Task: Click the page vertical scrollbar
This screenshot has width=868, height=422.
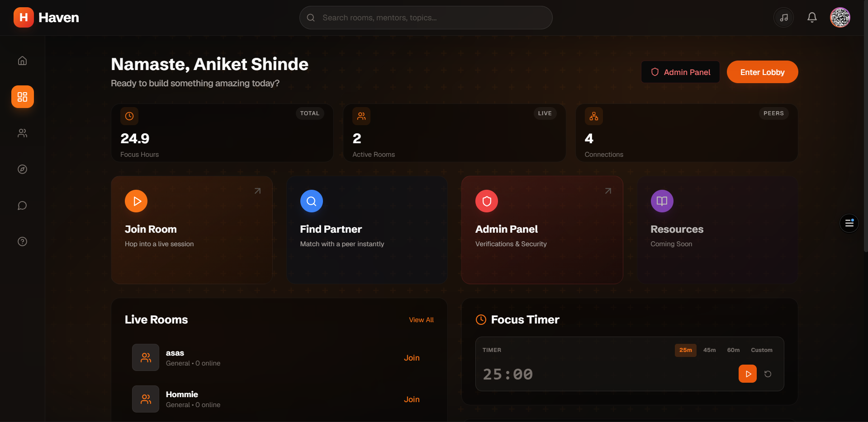Action: click(865, 127)
